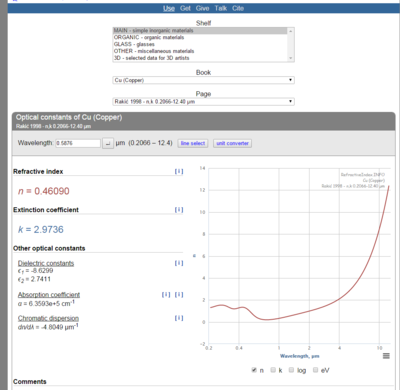Enable the k plot checkbox
Image resolution: width=400 pixels, height=390 pixels.
pyautogui.click(x=273, y=370)
